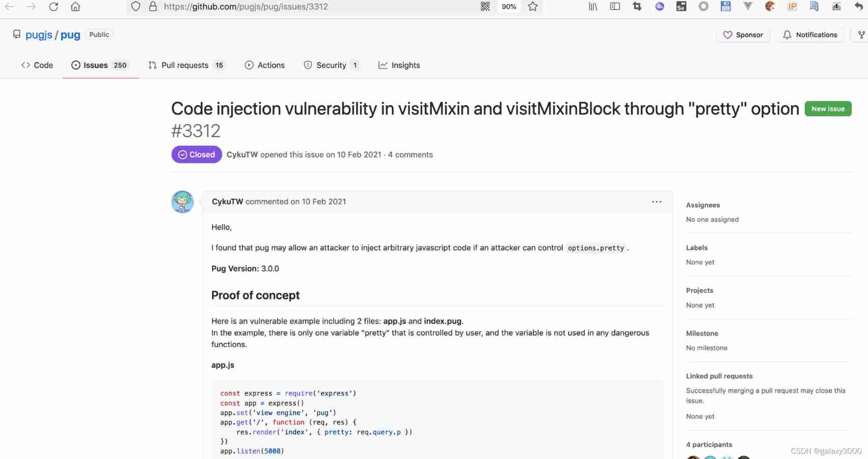Open the Insights tab
This screenshot has height=459, width=868.
(x=399, y=65)
